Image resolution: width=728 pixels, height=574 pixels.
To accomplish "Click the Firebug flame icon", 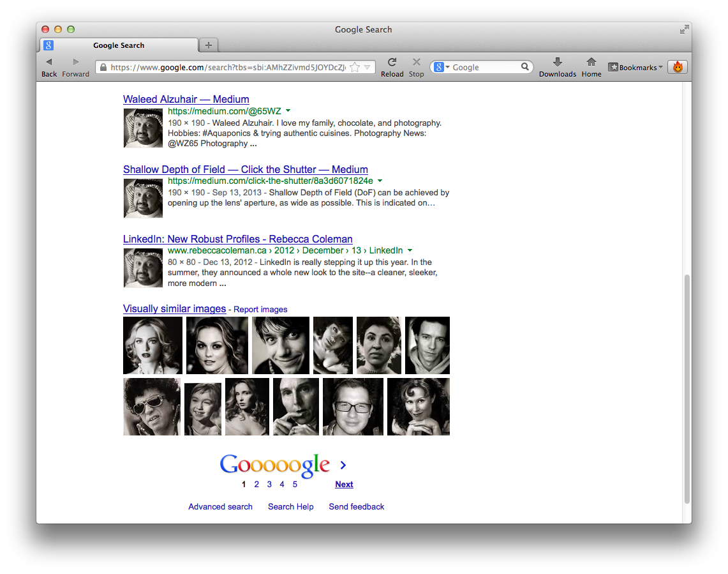I will [678, 67].
